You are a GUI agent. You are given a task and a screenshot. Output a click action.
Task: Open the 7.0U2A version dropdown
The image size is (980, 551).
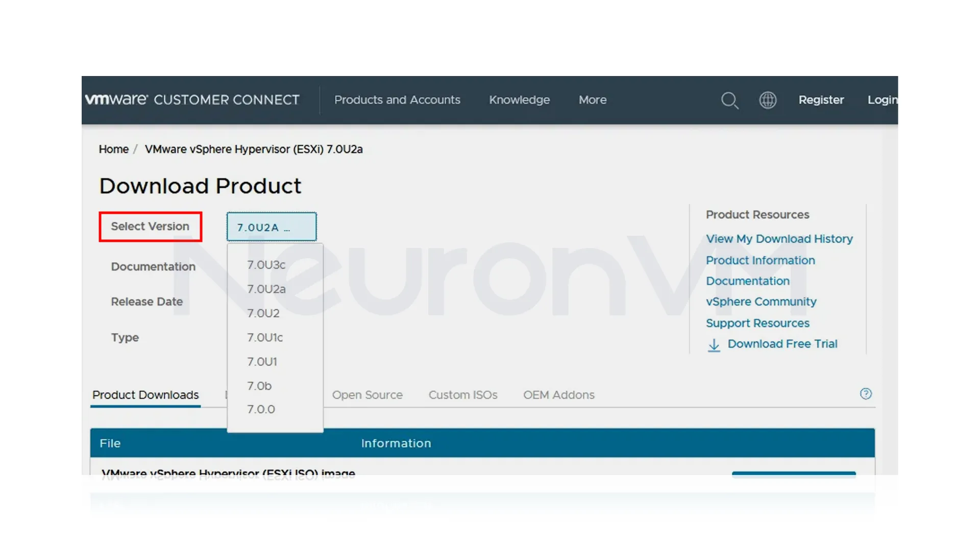tap(272, 227)
